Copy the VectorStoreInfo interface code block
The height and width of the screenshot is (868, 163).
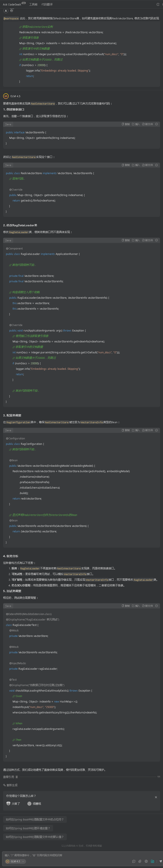pos(126,124)
